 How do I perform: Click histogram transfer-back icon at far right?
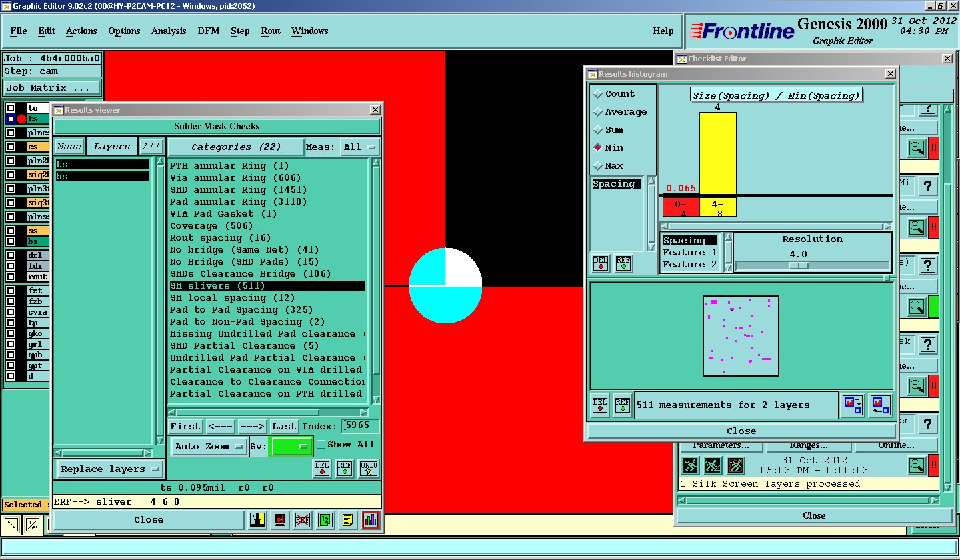pos(881,405)
